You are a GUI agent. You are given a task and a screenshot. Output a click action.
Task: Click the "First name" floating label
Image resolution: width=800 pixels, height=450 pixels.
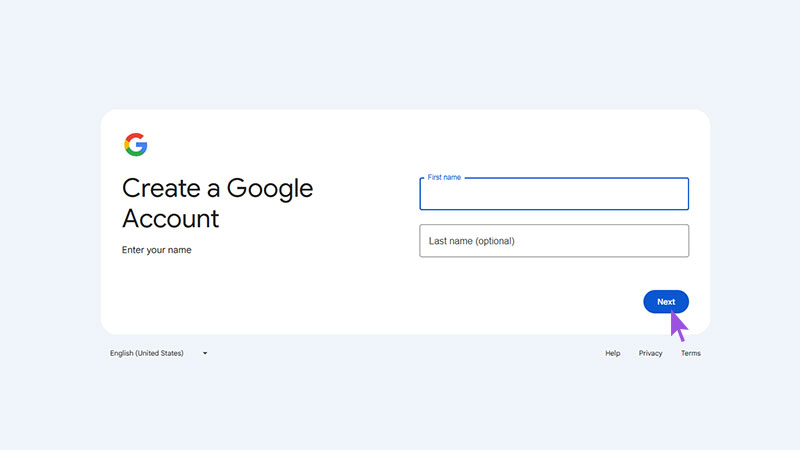444,177
